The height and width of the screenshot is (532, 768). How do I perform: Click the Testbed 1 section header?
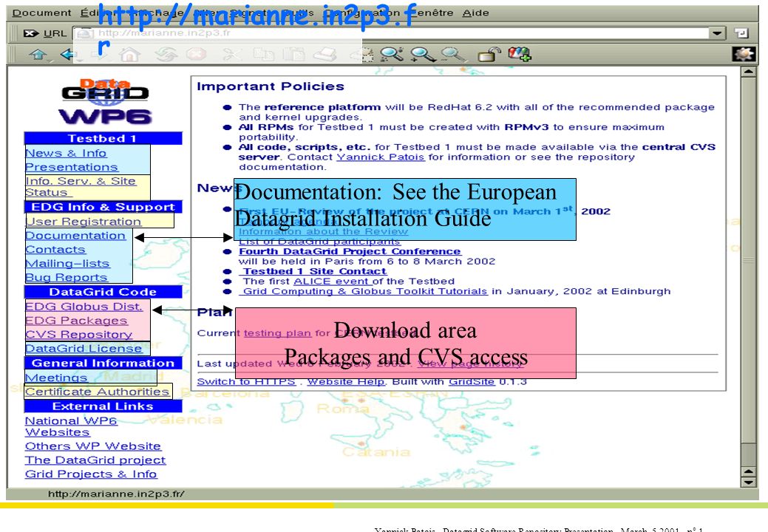tap(103, 138)
